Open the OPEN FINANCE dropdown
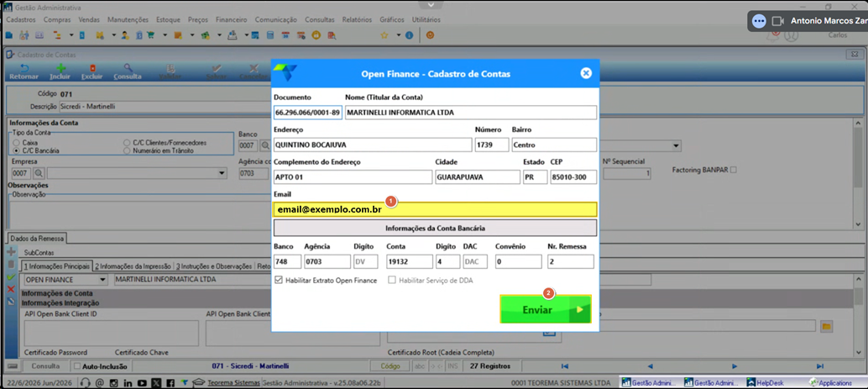This screenshot has height=389, width=868. click(102, 280)
